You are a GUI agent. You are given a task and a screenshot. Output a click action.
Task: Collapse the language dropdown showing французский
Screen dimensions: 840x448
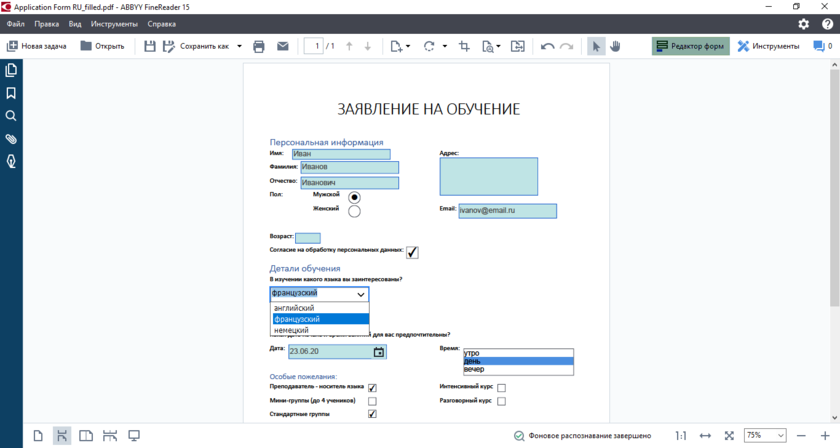coord(361,294)
